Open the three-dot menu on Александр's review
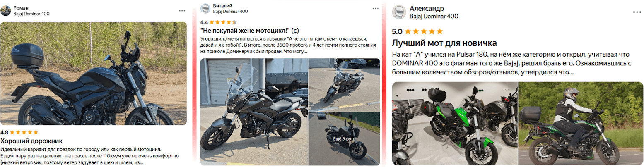 [x=637, y=12]
